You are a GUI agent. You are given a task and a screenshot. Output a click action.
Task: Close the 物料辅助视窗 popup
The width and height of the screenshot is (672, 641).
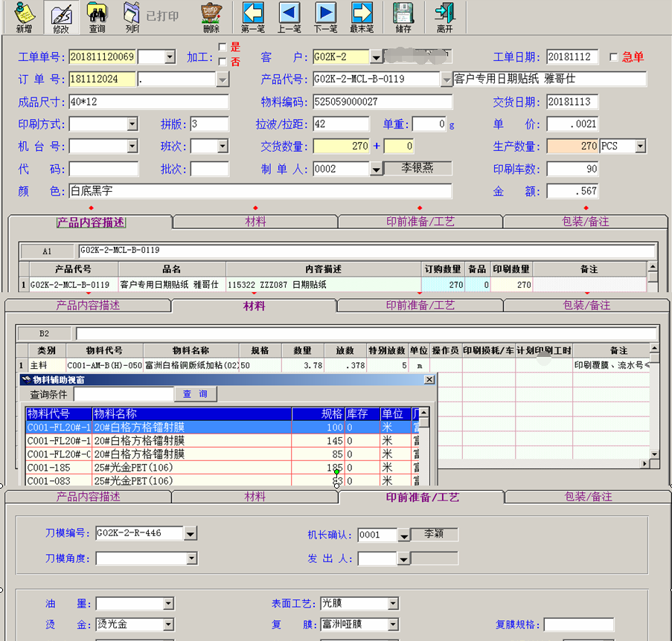429,379
